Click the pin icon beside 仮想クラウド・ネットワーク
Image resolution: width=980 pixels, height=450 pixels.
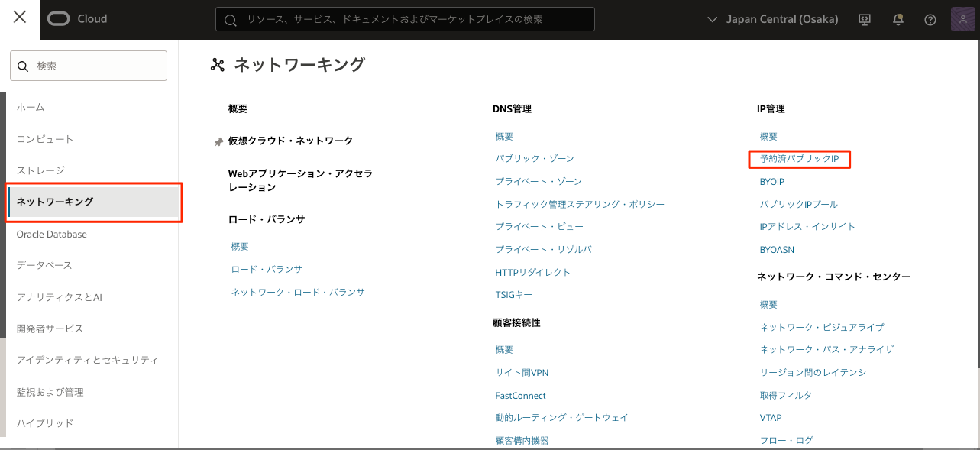click(218, 141)
